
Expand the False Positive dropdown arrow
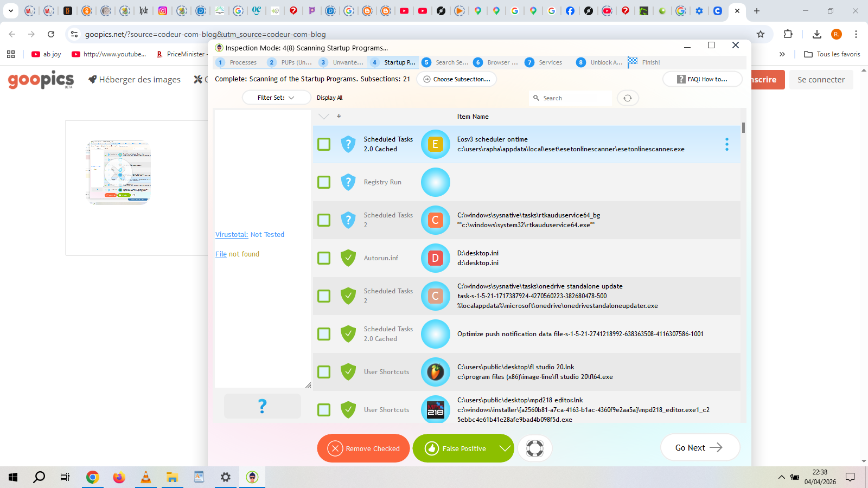[505, 448]
